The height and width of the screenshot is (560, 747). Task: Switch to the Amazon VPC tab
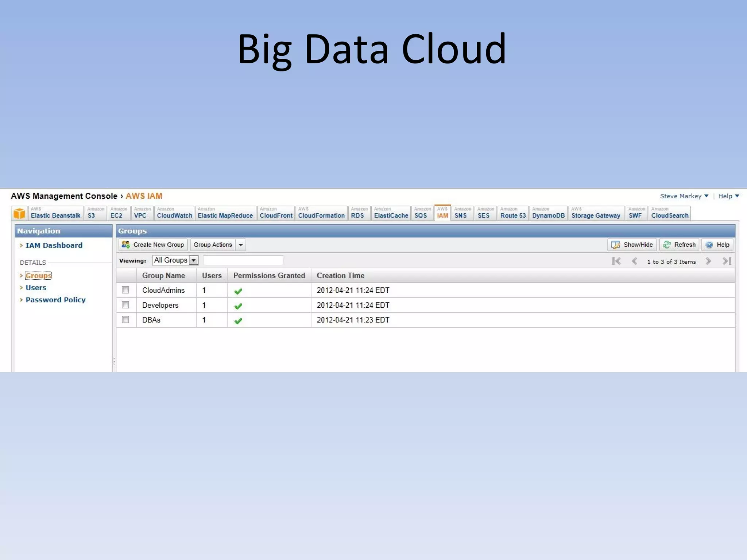pos(142,213)
